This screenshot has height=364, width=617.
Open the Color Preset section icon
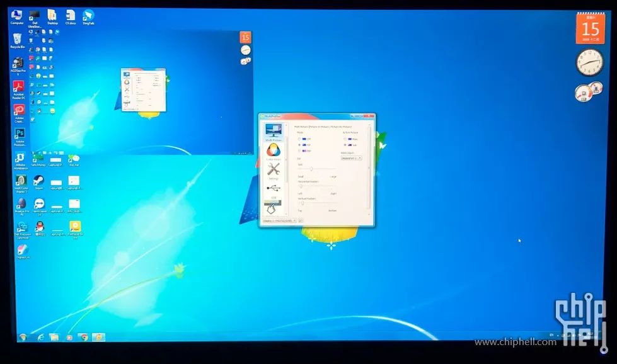point(274,151)
